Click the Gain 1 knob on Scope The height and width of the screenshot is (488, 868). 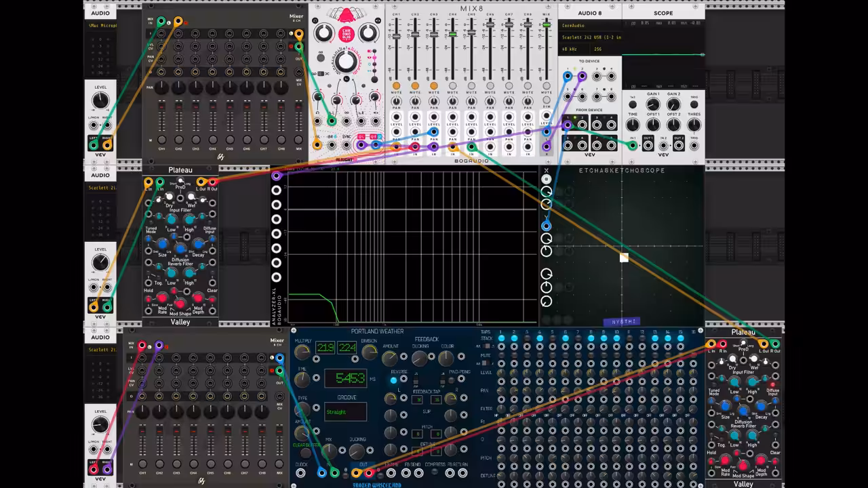[652, 104]
